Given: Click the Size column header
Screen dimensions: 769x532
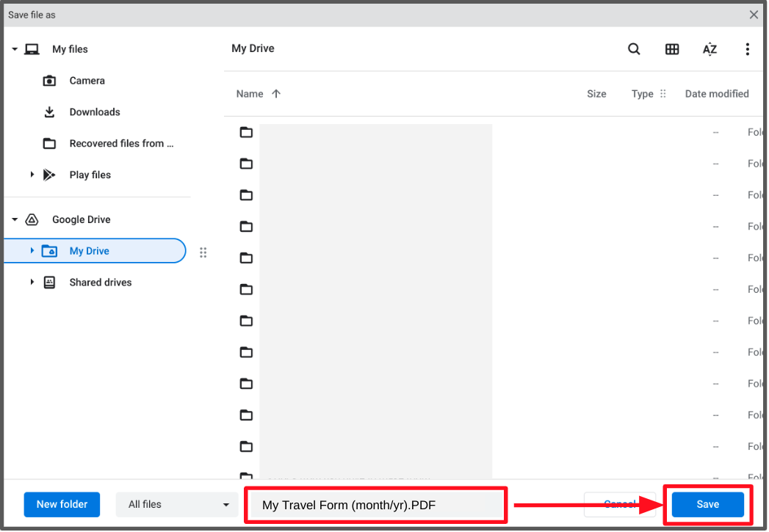Looking at the screenshot, I should pos(596,94).
